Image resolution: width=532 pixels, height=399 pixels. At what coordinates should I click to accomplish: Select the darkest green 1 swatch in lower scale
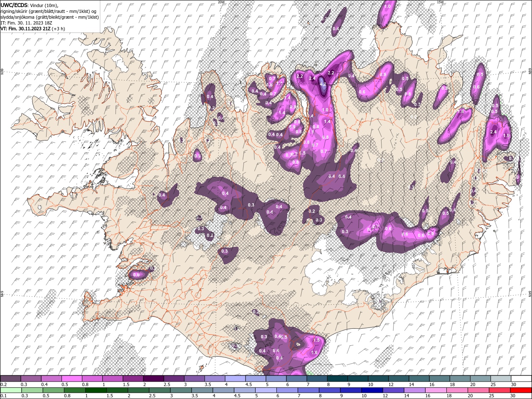(96, 390)
